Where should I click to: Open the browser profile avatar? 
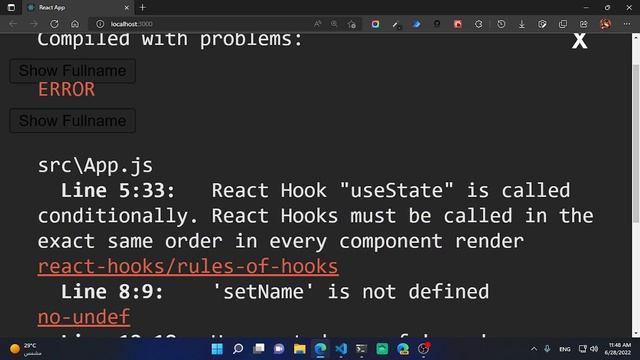coord(605,24)
